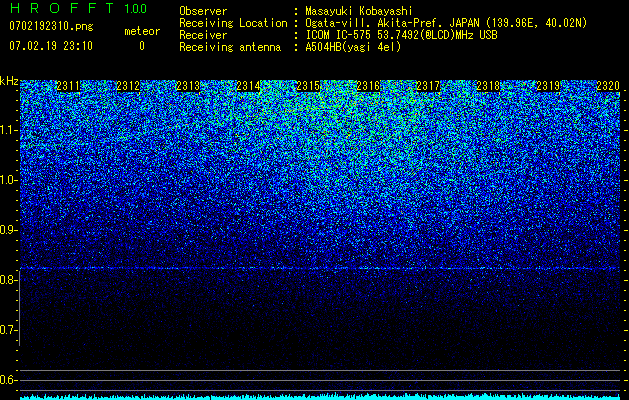The image size is (629, 400).
Task: Click the 2312 time marker
Action: [x=128, y=86]
